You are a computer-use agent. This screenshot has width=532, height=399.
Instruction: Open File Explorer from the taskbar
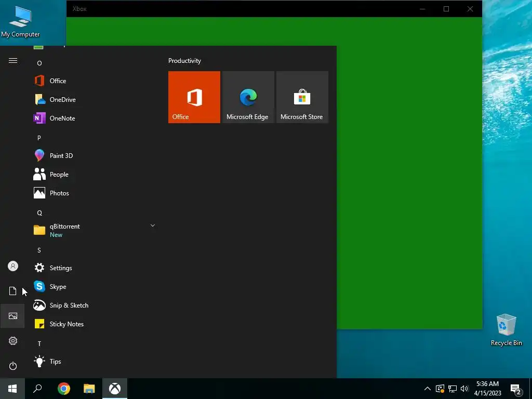coord(89,389)
